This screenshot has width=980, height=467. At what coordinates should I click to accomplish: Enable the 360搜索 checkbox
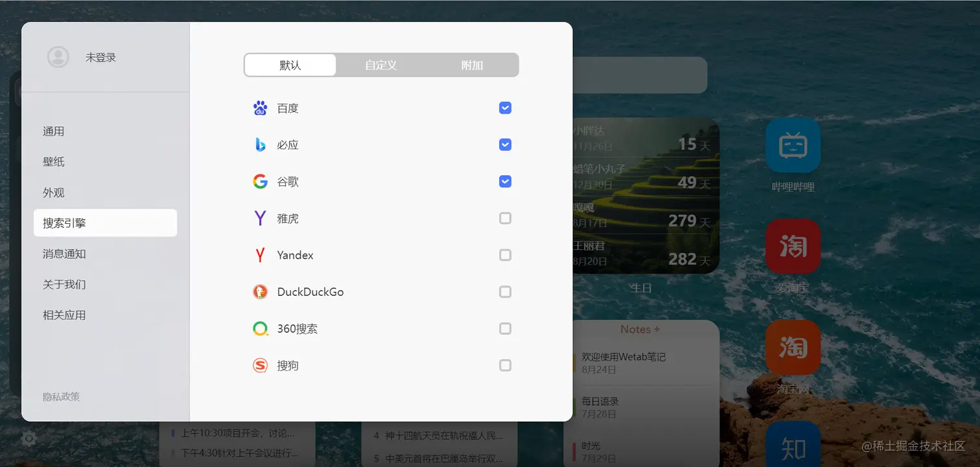(x=506, y=329)
